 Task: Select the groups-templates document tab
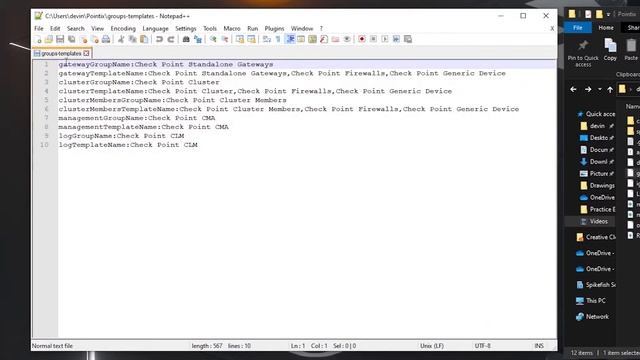pyautogui.click(x=62, y=53)
